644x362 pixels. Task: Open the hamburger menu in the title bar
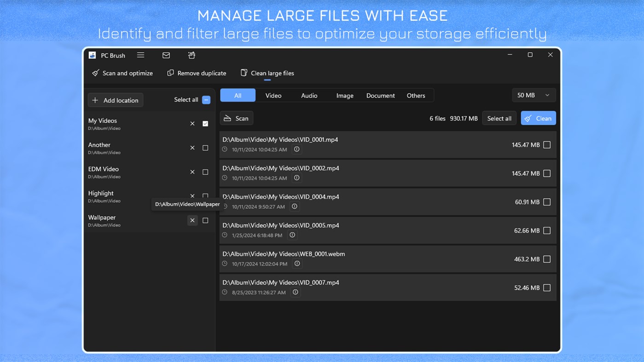point(140,55)
